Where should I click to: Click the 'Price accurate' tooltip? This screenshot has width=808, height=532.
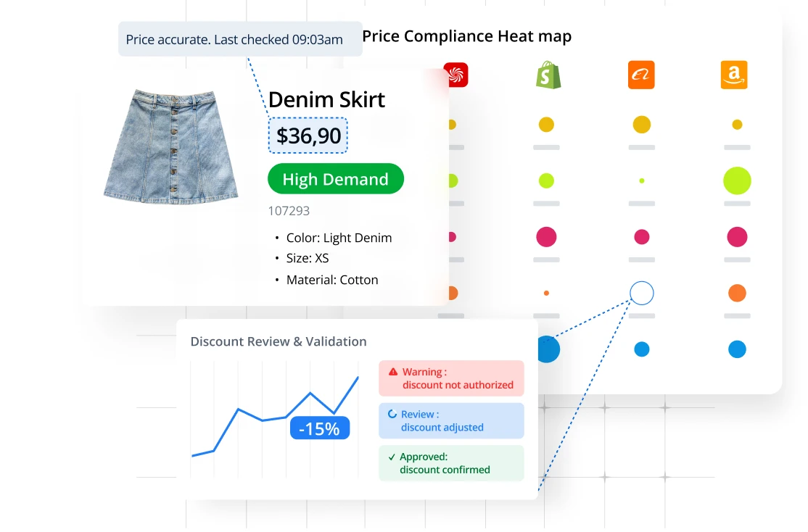pos(240,39)
